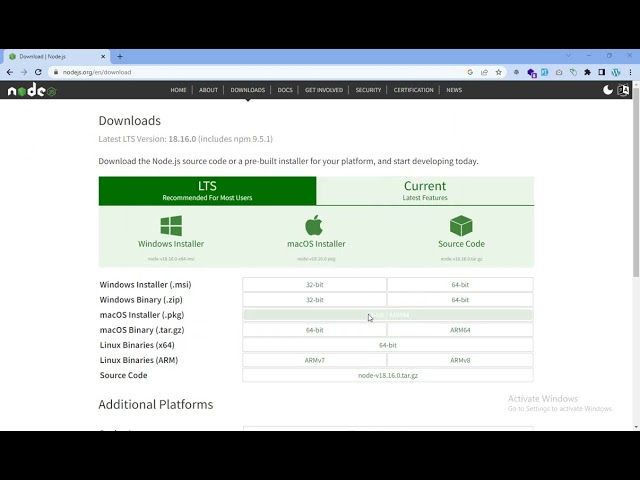
Task: Download Windows Binary (.zip) 64-bit
Action: (460, 300)
